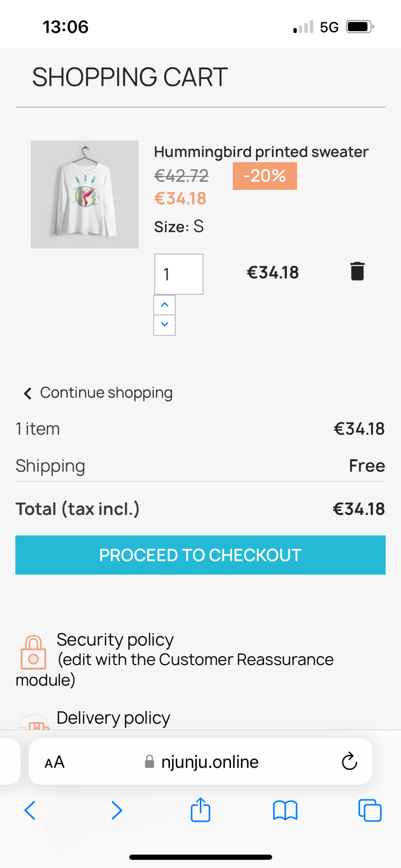The height and width of the screenshot is (868, 401).
Task: Go forward with Safari's forward arrow
Action: [117, 810]
